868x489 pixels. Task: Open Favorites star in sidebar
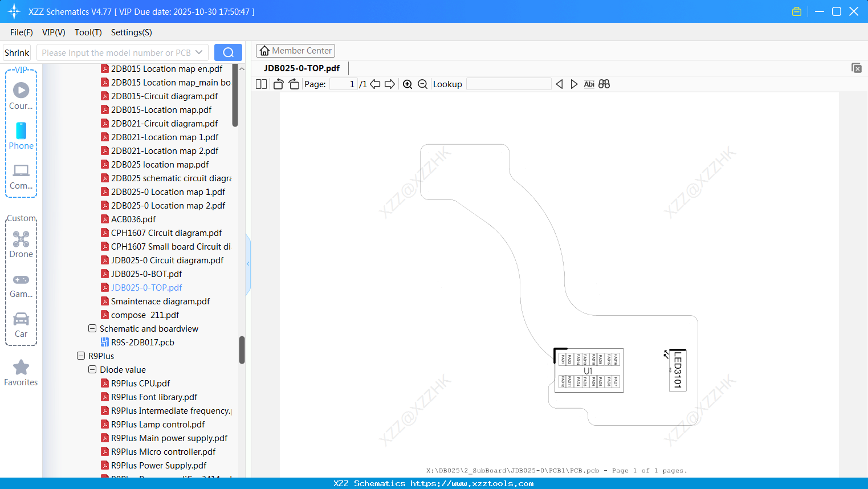point(21,373)
